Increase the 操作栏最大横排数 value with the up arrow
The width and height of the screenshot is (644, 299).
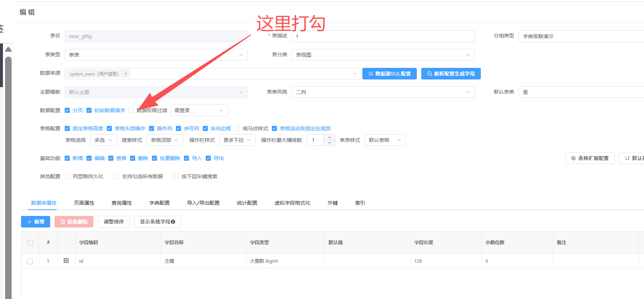(329, 138)
